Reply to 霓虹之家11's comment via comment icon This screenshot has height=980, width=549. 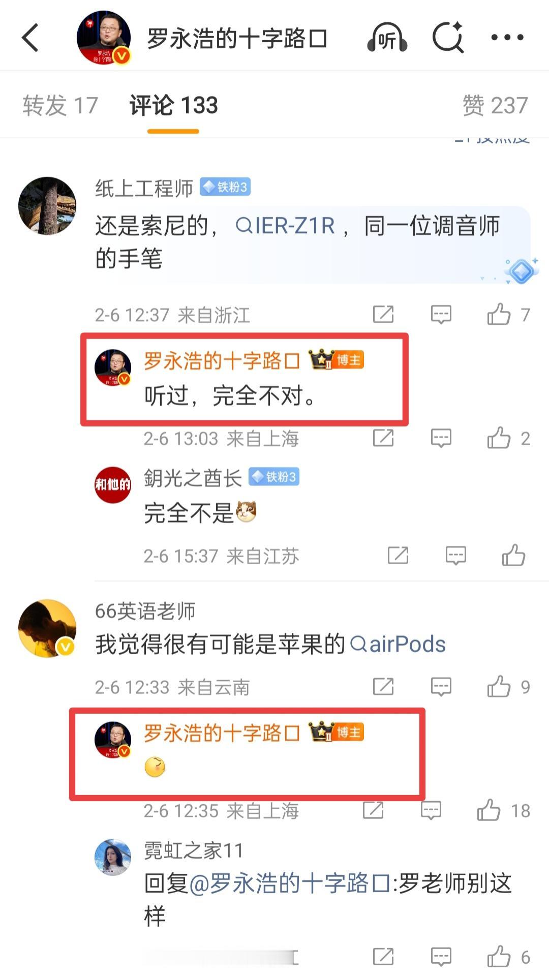click(x=441, y=958)
